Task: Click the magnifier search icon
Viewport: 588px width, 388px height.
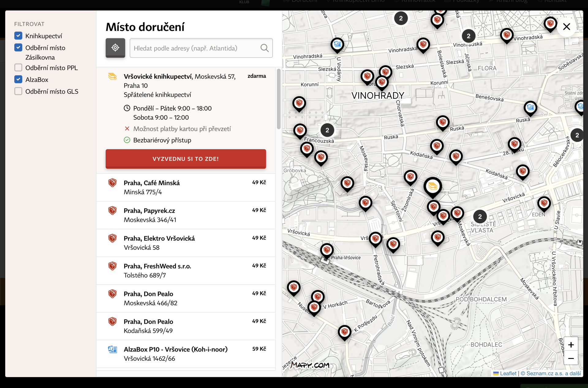Action: click(x=265, y=48)
